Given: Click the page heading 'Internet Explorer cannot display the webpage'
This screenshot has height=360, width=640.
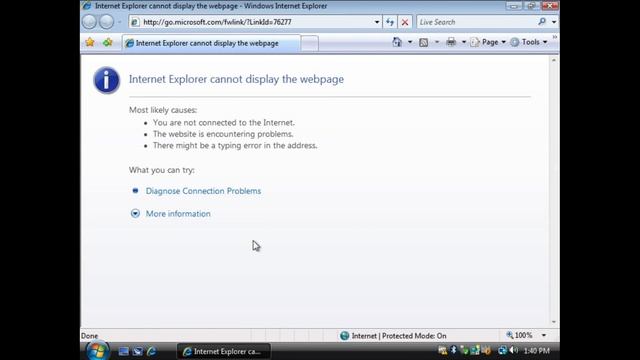Looking at the screenshot, I should coord(236,79).
